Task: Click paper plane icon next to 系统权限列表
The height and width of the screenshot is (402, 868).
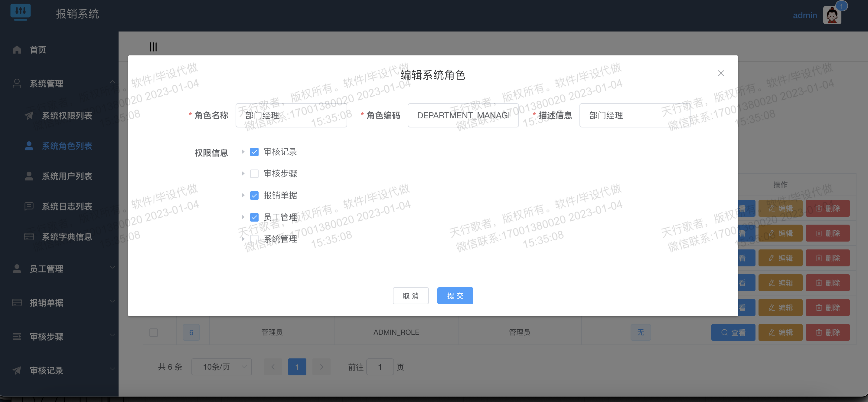Action: 29,116
